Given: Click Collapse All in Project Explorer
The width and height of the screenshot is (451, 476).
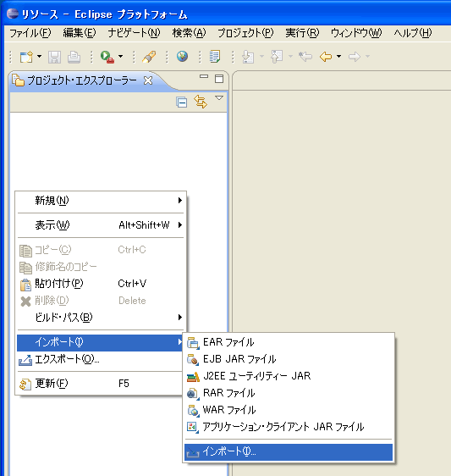Looking at the screenshot, I should click(x=181, y=102).
